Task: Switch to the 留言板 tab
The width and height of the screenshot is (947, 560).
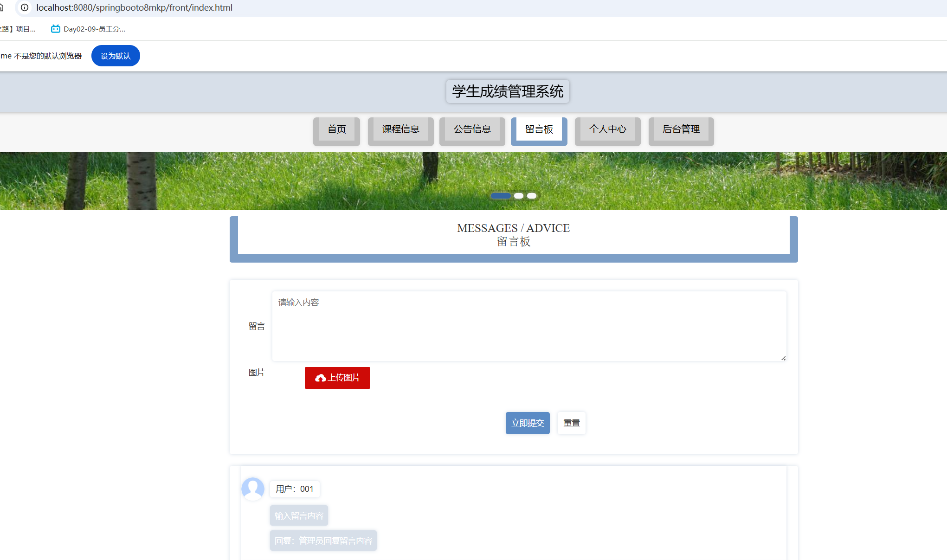Action: [539, 129]
